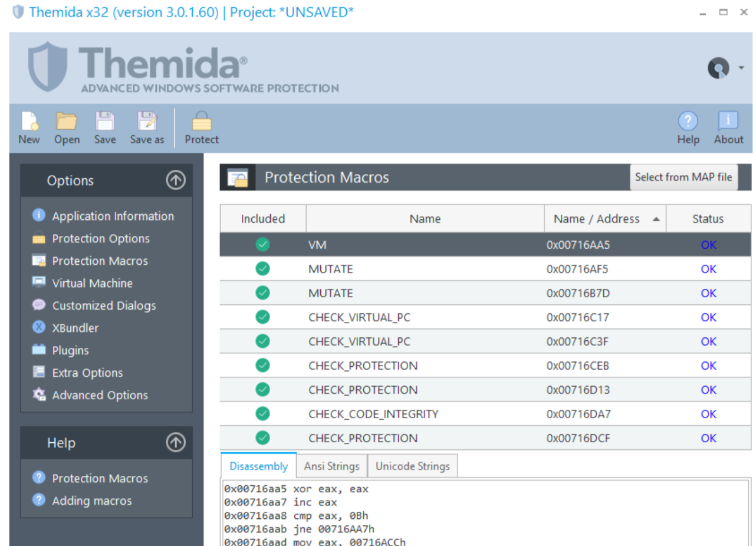Sort by the Name column header
Screen dimensions: 756x546
[425, 219]
